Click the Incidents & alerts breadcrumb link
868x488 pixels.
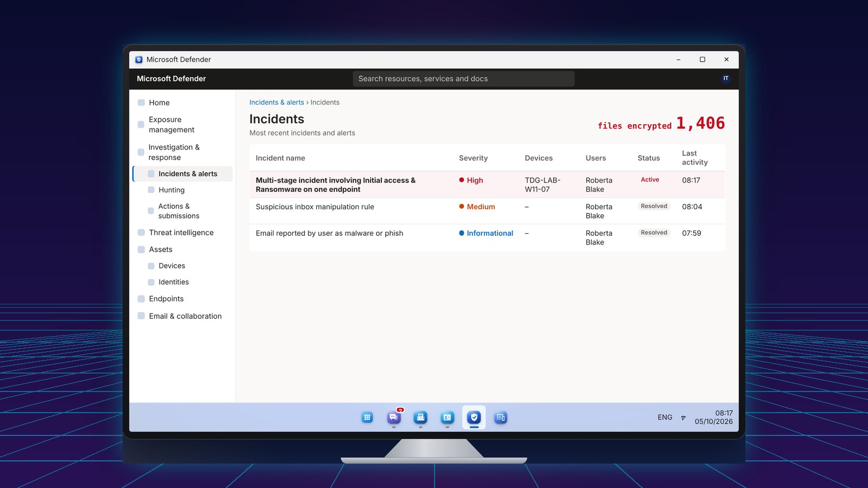(x=277, y=102)
